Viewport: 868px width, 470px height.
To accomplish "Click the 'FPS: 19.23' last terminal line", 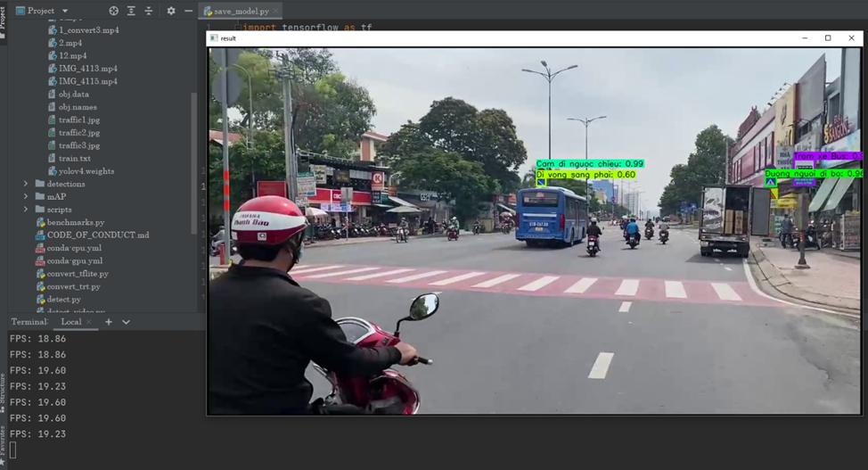I will (x=37, y=434).
